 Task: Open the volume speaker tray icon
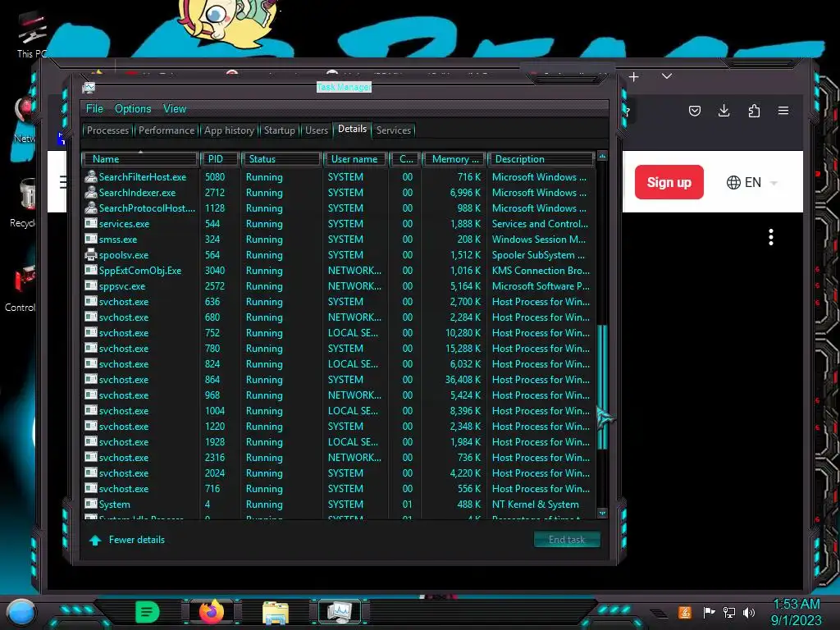pyautogui.click(x=749, y=612)
